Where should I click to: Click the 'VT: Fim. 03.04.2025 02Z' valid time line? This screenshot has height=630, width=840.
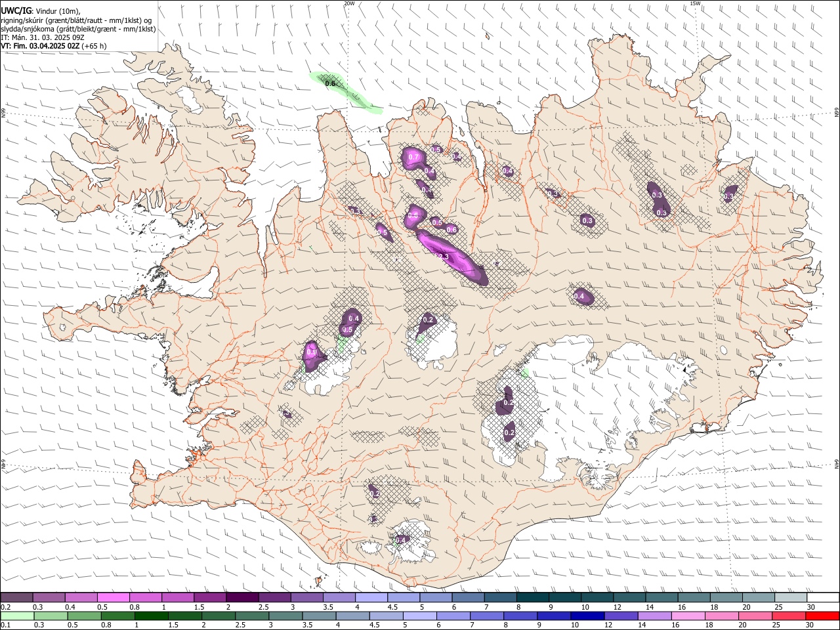(x=54, y=47)
